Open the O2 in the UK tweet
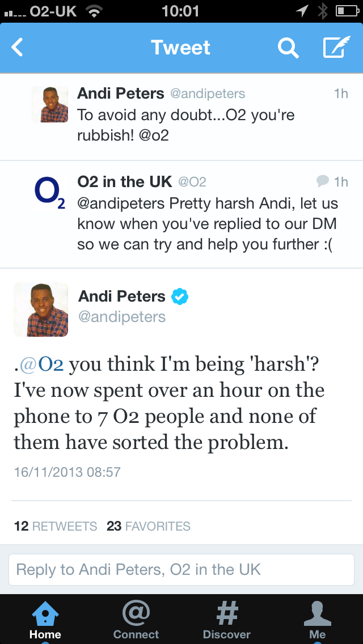 pyautogui.click(x=181, y=214)
